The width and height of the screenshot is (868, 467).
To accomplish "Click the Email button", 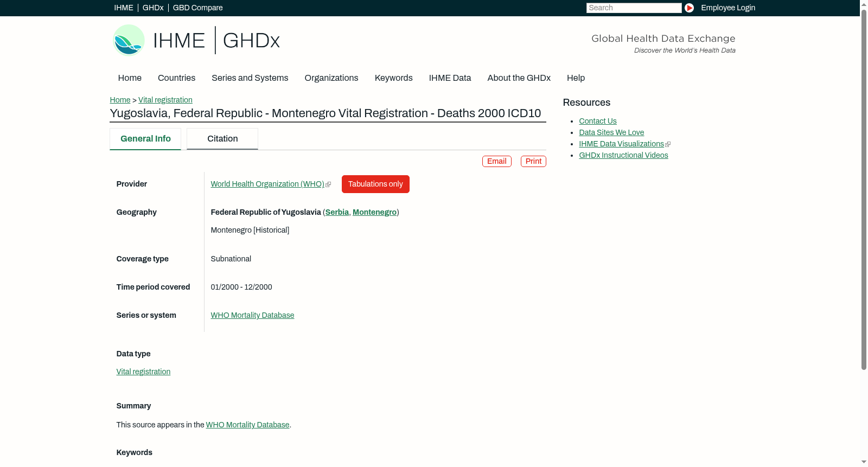I will (x=497, y=161).
